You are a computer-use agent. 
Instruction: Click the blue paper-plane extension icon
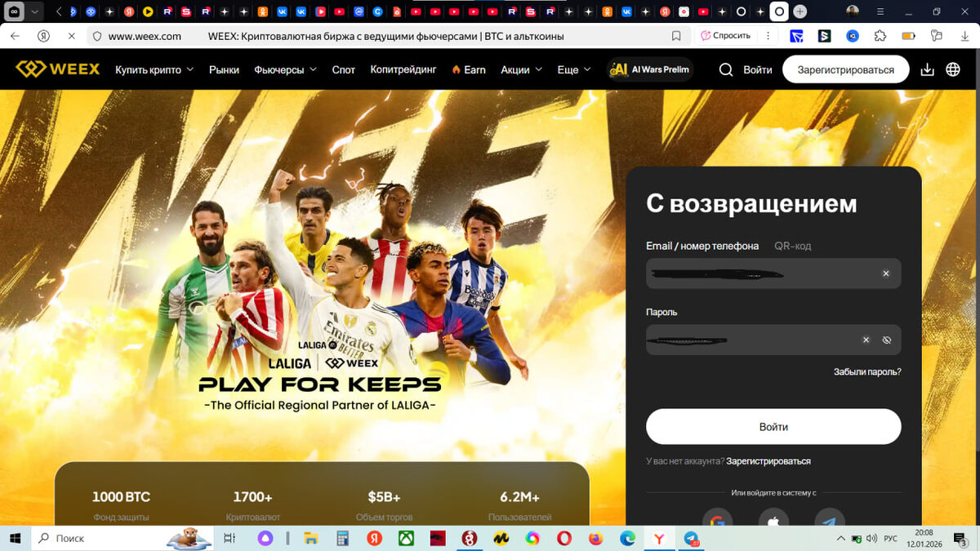(x=796, y=36)
